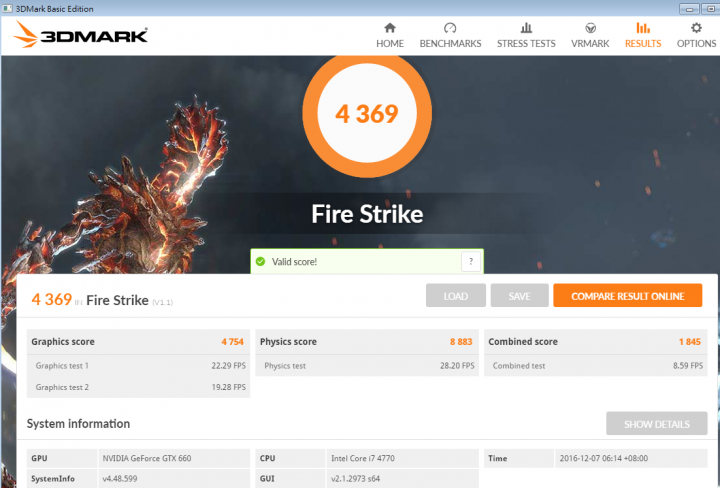Screen dimensions: 720x488
Task: Click Intel Core i7 4770 CPU value
Action: (363, 458)
